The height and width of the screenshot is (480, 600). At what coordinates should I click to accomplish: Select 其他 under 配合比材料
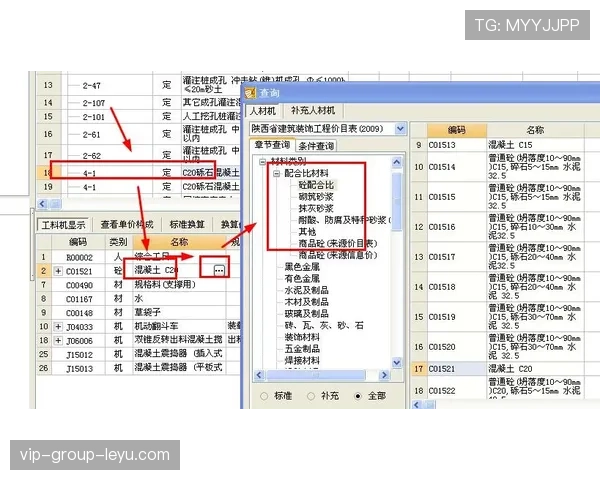(307, 232)
